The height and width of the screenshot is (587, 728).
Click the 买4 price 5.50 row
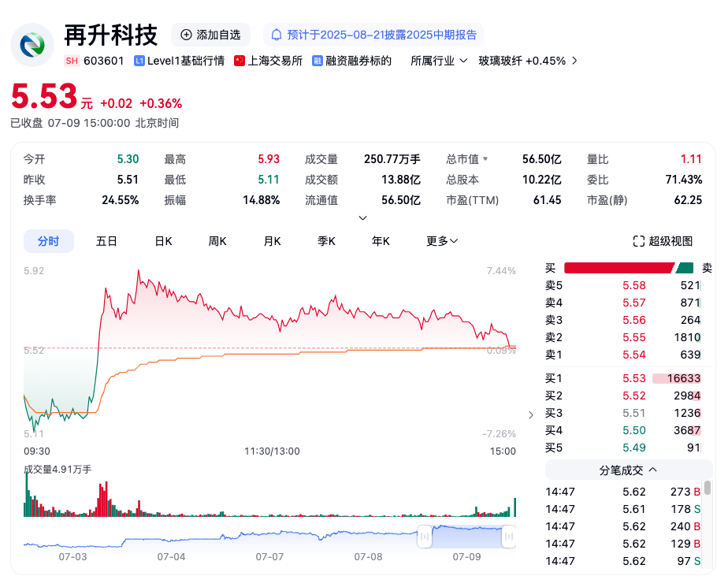pyautogui.click(x=623, y=430)
